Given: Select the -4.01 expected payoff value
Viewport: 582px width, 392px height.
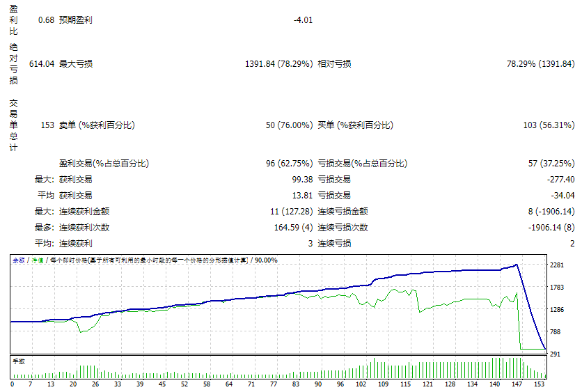Looking at the screenshot, I should [303, 20].
